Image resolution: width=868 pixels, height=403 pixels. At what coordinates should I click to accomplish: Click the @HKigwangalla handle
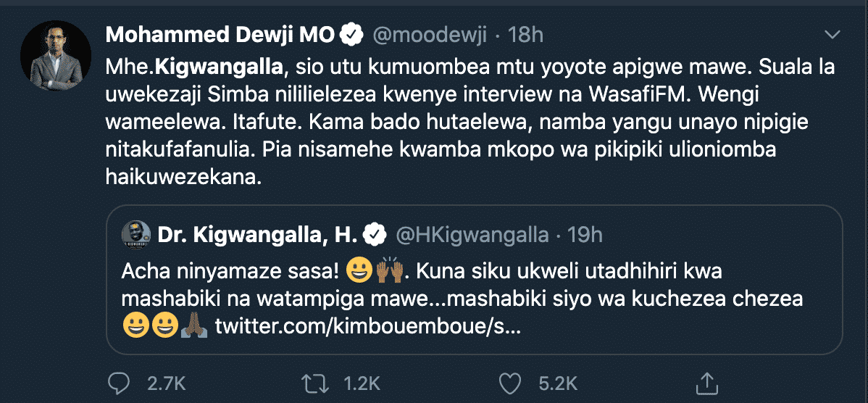(471, 234)
